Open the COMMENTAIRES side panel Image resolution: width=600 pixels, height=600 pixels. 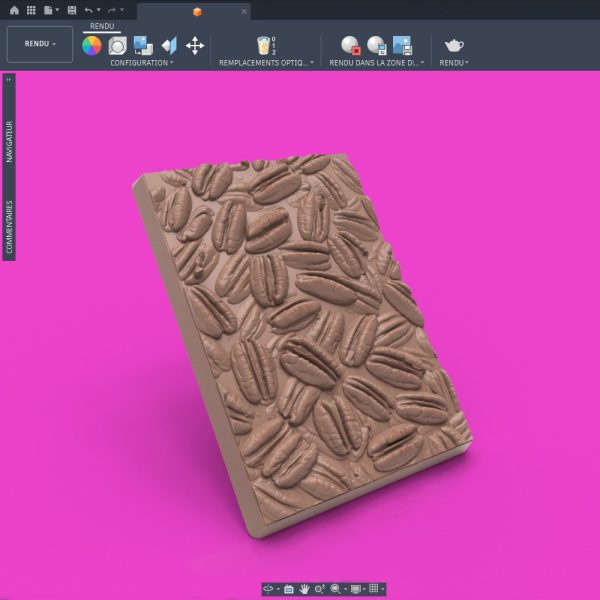[9, 227]
